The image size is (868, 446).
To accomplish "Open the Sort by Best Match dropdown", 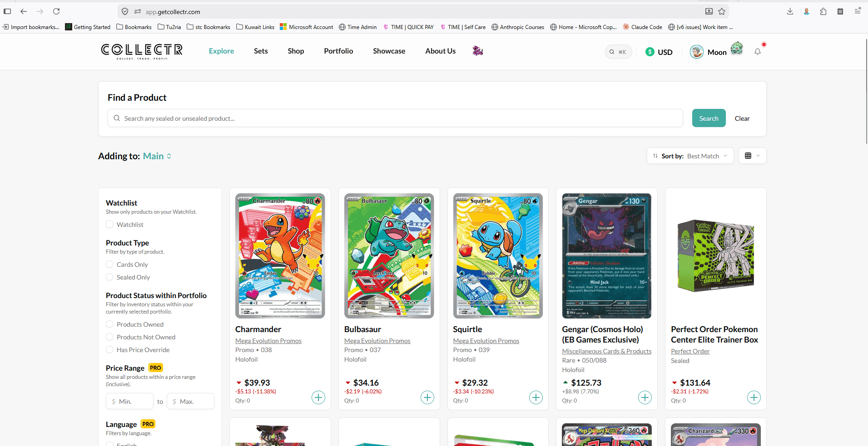I will (x=690, y=156).
